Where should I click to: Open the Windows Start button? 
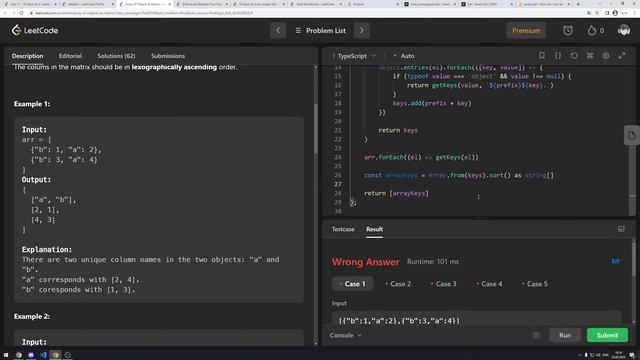[x=6, y=355]
